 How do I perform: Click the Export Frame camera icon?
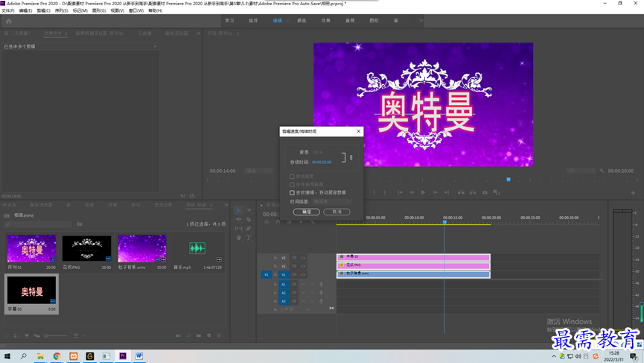coord(485,192)
